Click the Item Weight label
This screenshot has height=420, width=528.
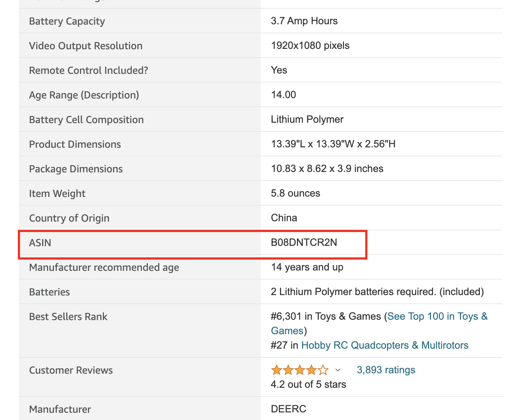57,193
